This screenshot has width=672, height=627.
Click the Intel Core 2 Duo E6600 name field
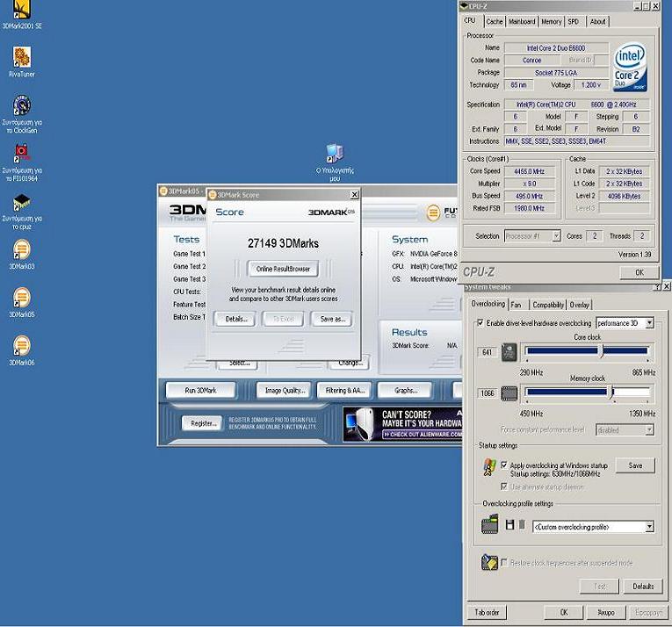(x=556, y=48)
